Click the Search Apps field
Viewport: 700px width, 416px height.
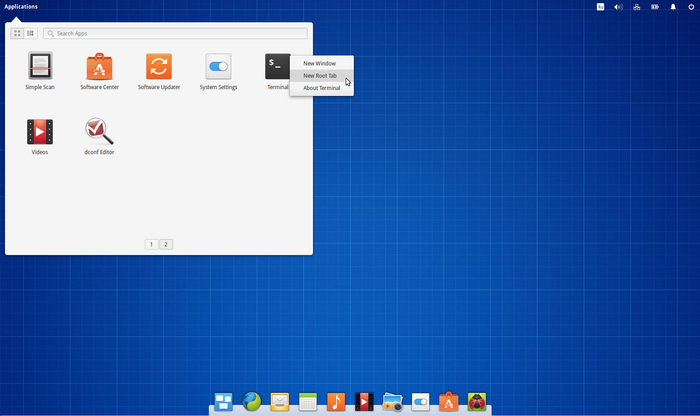click(x=175, y=33)
